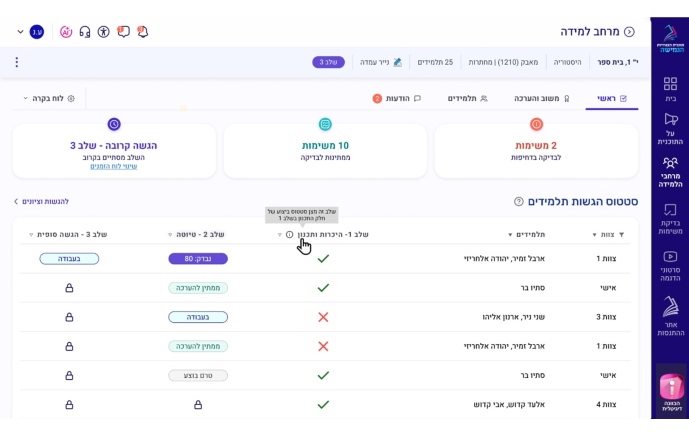
Task: Click the נבדק: 80 status badge
Action: [x=198, y=258]
